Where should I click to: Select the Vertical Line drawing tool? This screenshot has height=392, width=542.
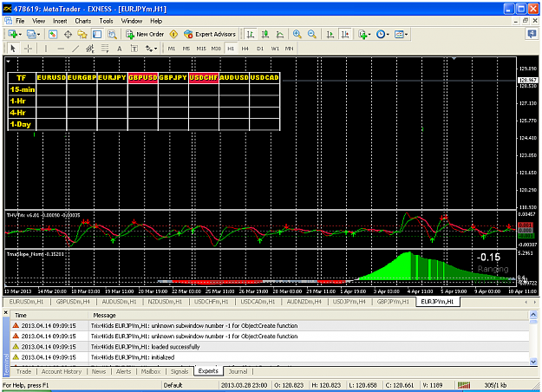click(x=46, y=49)
